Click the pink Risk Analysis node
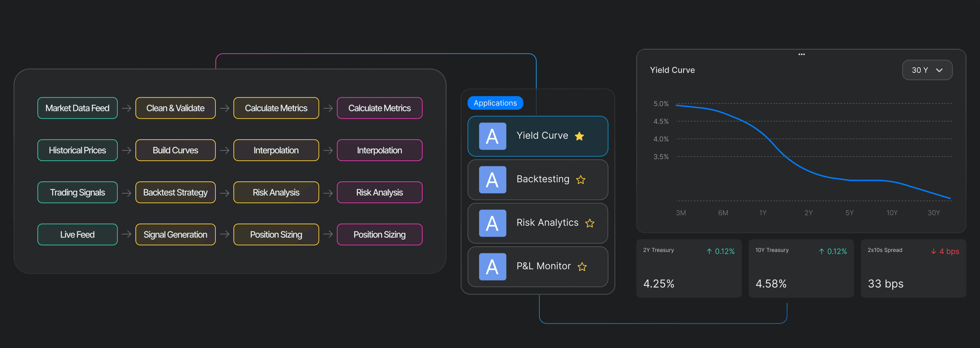This screenshot has height=348, width=980. tap(379, 193)
